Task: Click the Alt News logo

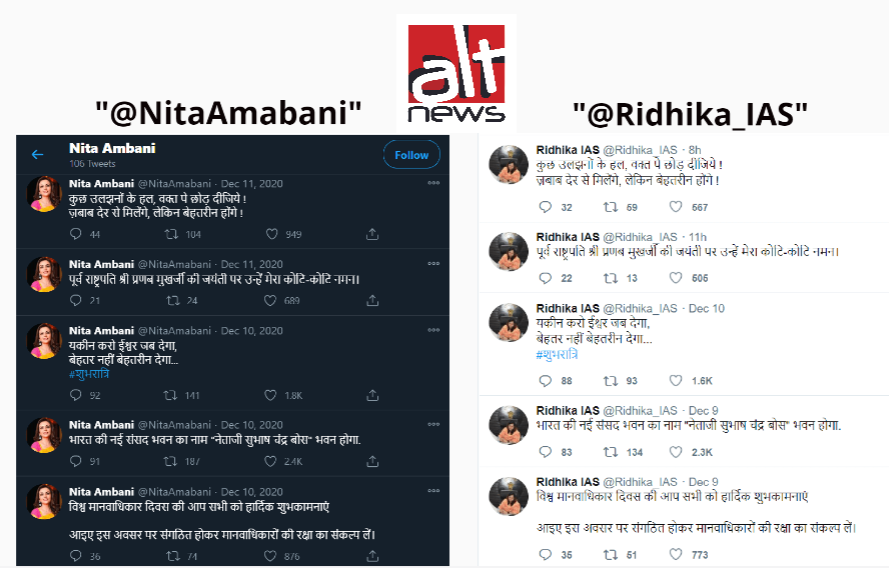Action: [x=456, y=73]
